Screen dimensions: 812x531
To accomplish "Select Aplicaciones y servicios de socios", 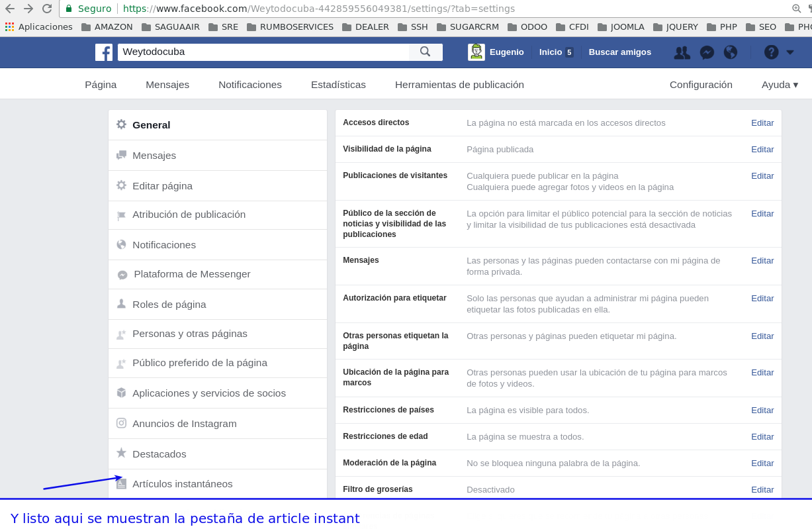I will [x=218, y=393].
